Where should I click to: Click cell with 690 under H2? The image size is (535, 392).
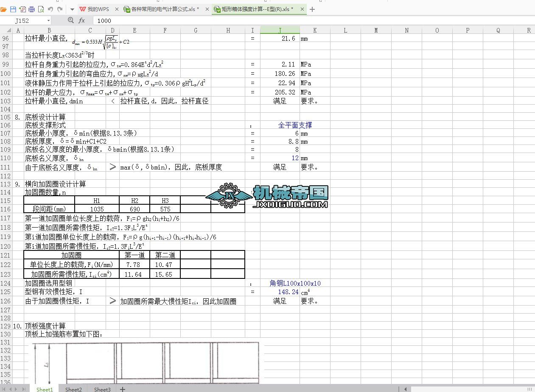(x=135, y=209)
